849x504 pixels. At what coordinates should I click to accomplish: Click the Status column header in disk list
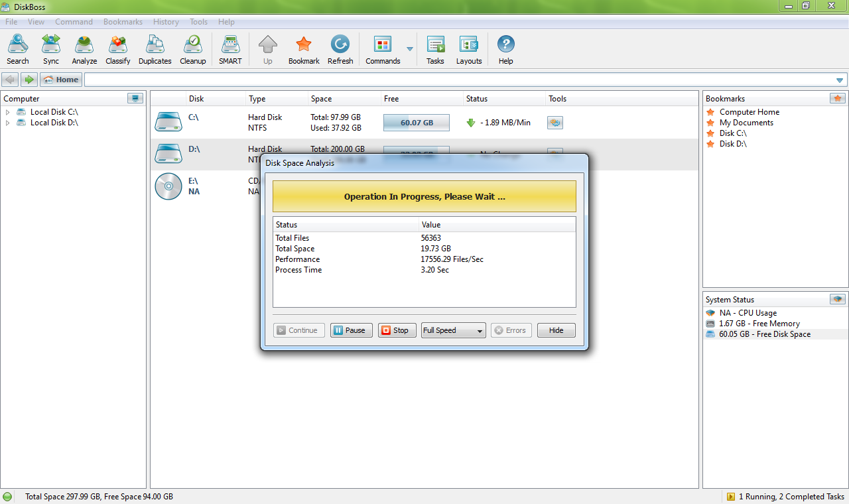tap(504, 99)
